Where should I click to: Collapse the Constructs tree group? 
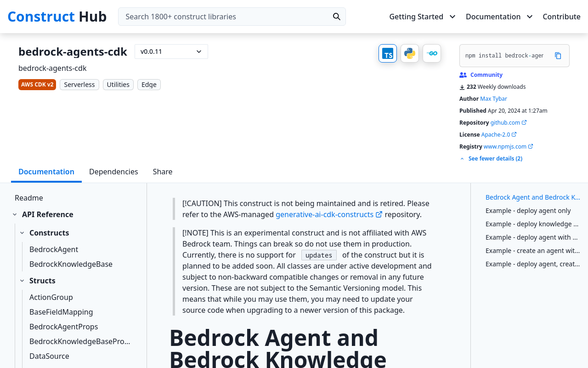22,233
